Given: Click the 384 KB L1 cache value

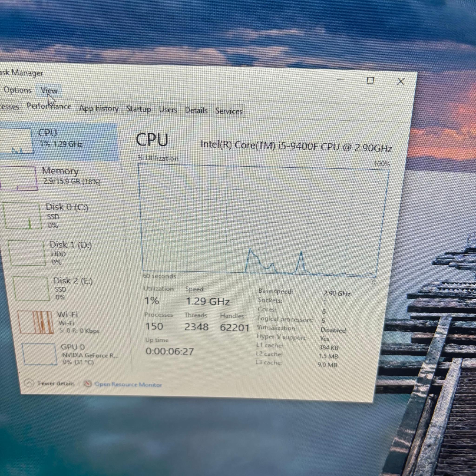Looking at the screenshot, I should 329,348.
